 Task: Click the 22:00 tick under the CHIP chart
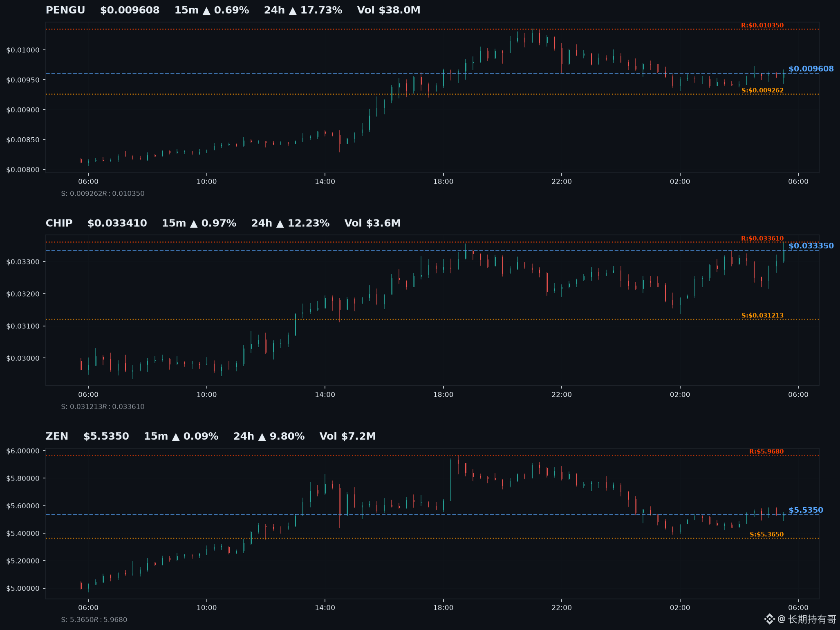point(562,395)
